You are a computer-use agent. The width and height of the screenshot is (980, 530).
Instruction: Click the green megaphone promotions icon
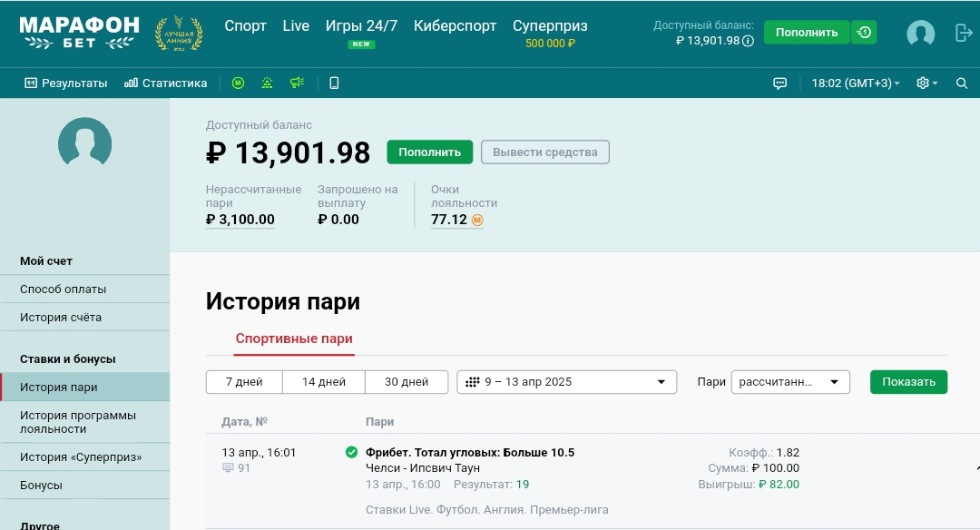point(296,83)
